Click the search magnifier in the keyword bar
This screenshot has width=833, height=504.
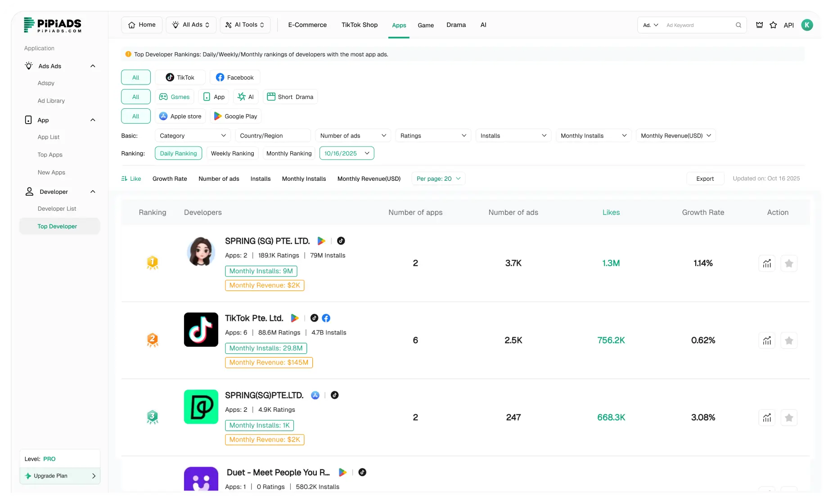click(x=738, y=25)
